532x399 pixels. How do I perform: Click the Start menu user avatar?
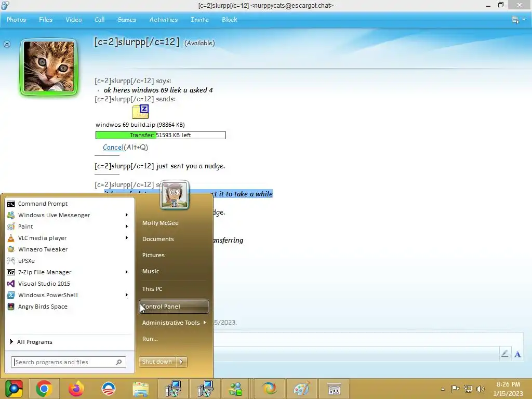(x=175, y=195)
